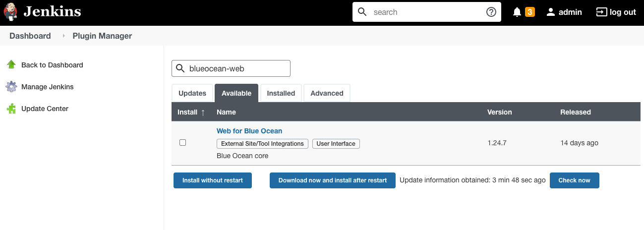The image size is (644, 230).
Task: Switch to the Installed tab
Action: 281,93
